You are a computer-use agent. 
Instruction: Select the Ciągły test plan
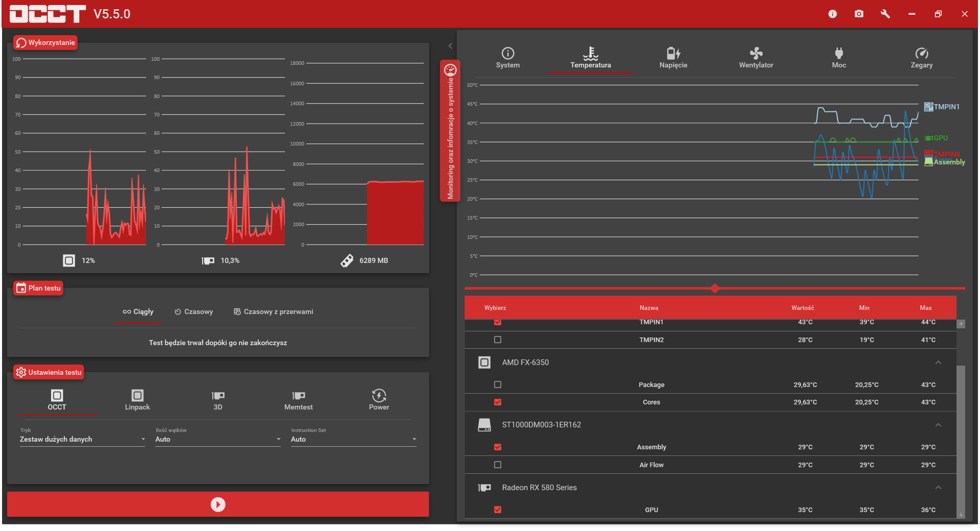(x=138, y=311)
